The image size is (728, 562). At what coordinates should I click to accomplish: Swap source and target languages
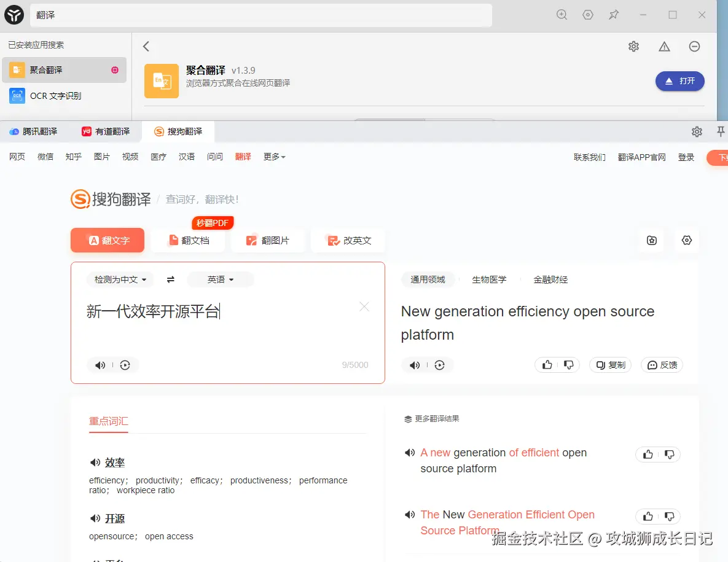[x=170, y=279]
